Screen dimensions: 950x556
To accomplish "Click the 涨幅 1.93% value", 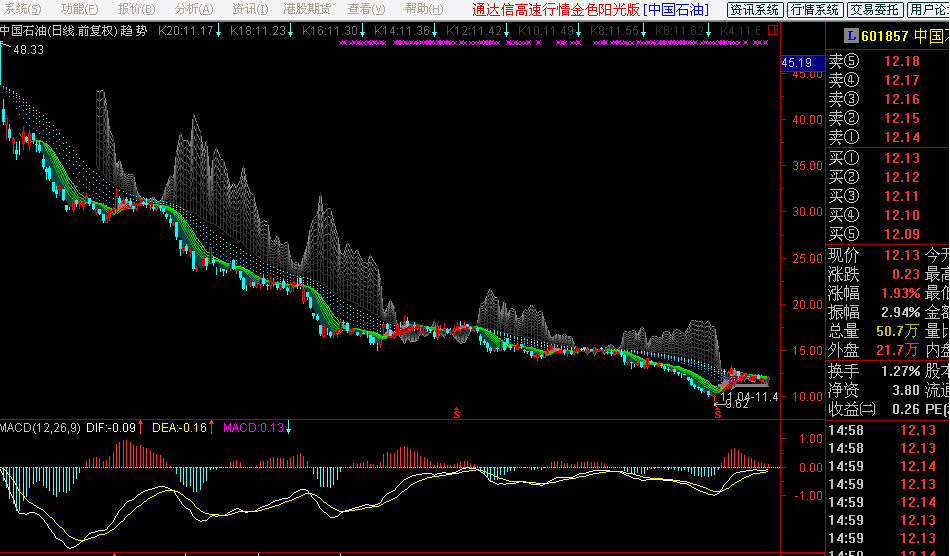I will click(x=900, y=293).
